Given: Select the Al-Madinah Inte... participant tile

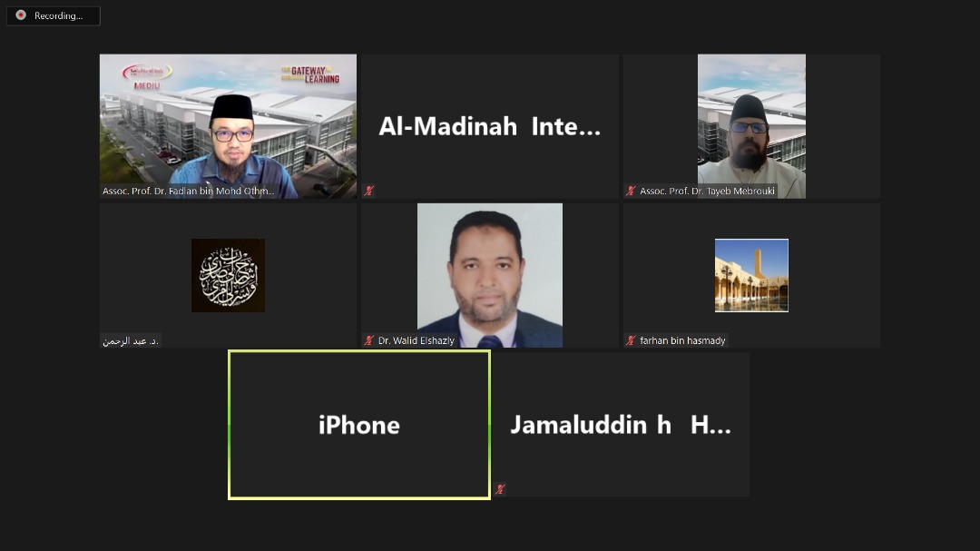Looking at the screenshot, I should (x=490, y=126).
